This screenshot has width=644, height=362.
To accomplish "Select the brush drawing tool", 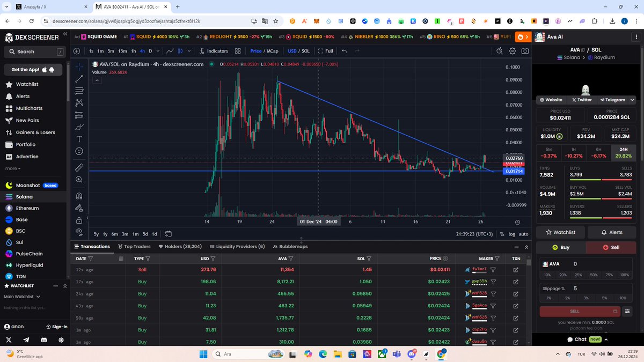I will (x=79, y=127).
